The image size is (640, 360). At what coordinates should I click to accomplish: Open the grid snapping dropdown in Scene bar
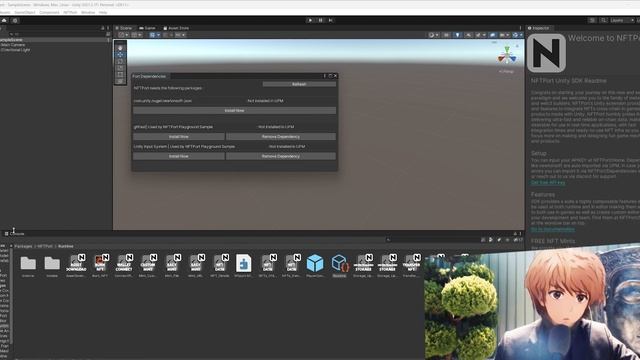154,35
